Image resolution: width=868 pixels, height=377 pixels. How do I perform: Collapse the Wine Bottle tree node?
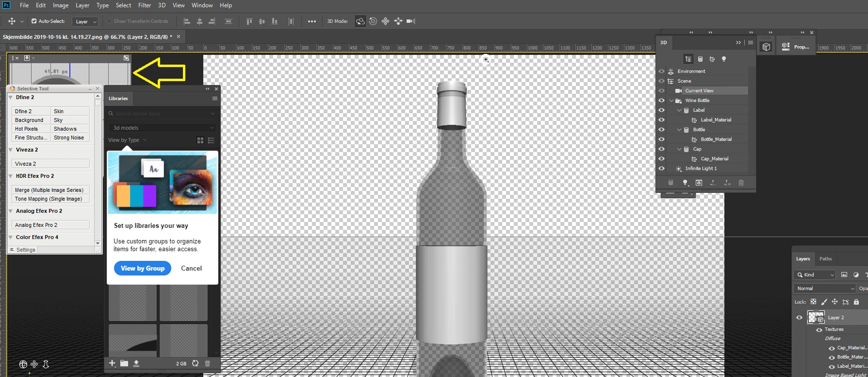pyautogui.click(x=671, y=101)
